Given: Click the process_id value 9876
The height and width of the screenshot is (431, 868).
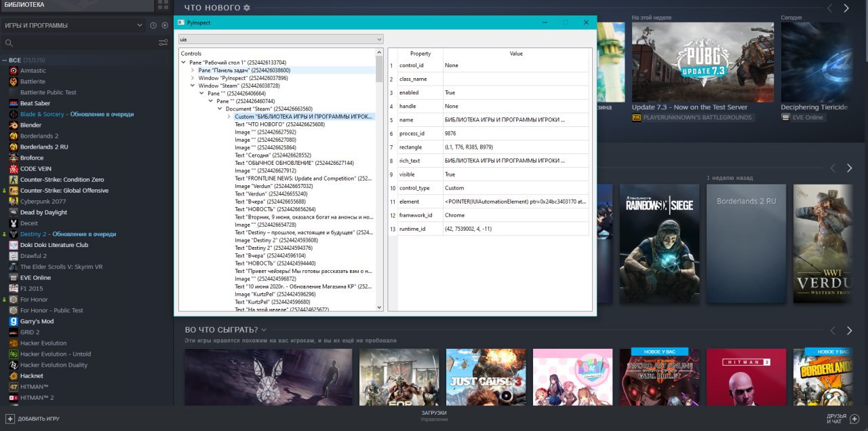Looking at the screenshot, I should 450,134.
